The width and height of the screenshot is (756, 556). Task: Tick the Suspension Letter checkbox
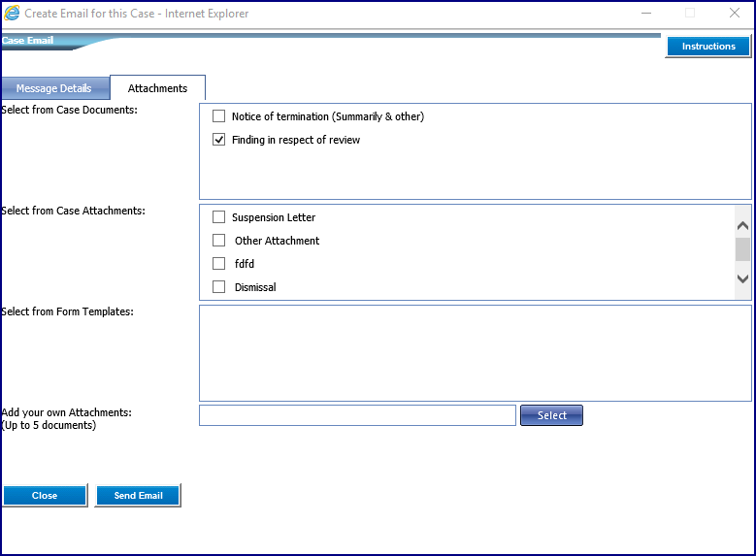[219, 217]
